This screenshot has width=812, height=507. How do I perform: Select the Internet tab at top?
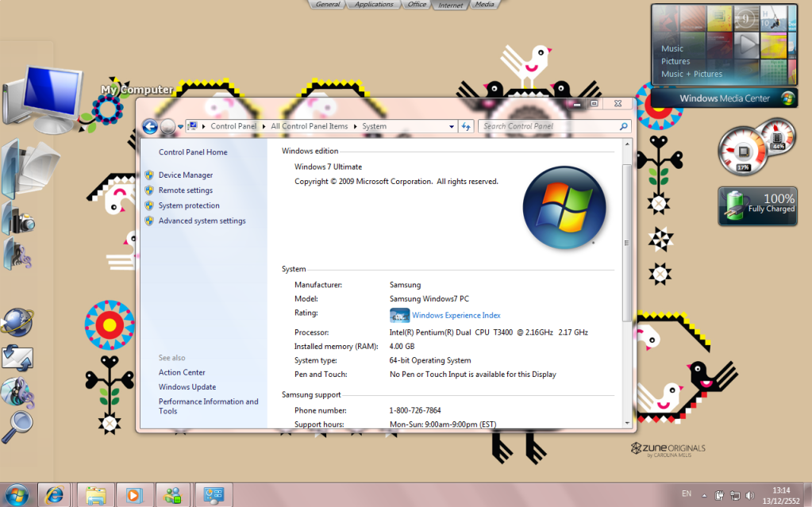pyautogui.click(x=451, y=6)
